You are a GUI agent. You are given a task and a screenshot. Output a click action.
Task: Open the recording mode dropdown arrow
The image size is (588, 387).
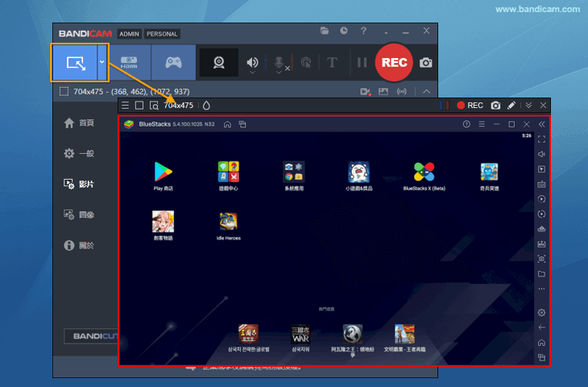pos(101,62)
